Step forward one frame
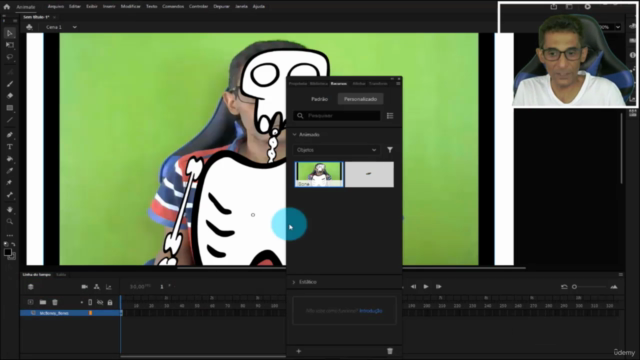This screenshot has height=360, width=640. pyautogui.click(x=438, y=287)
